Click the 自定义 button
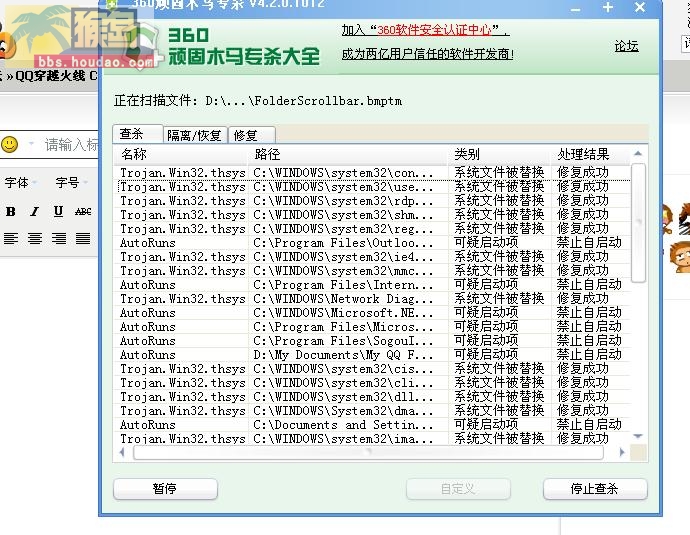 pyautogui.click(x=458, y=489)
